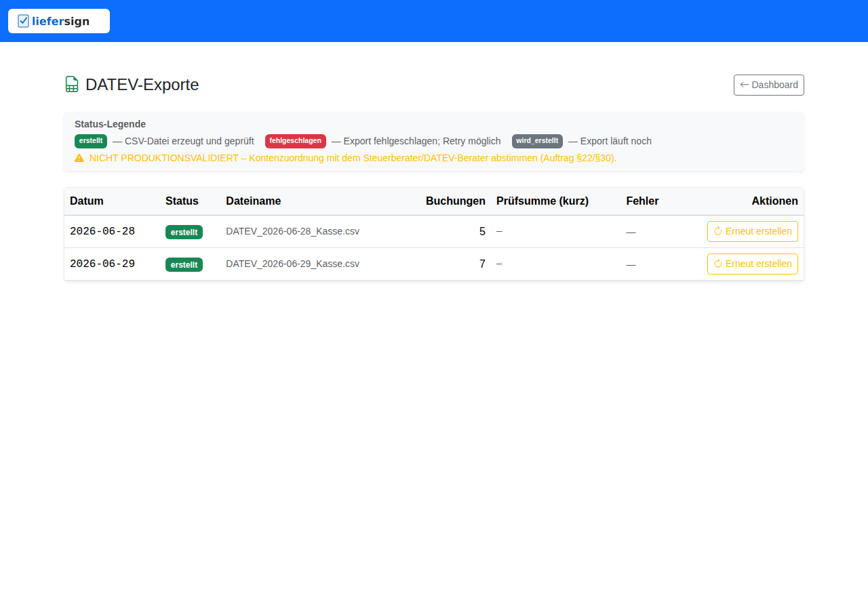
Task: Click the gray wird_erstellt legend badge
Action: (x=537, y=141)
